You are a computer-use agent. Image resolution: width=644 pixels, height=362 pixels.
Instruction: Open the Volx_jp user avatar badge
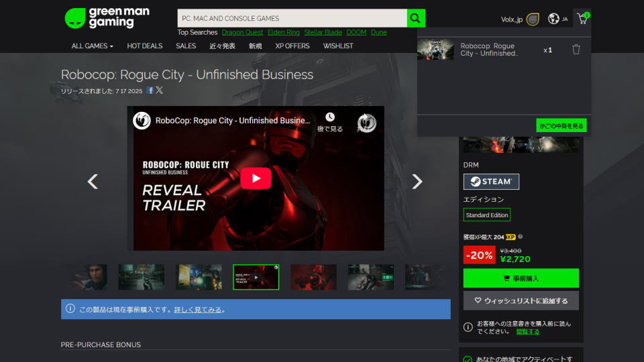click(x=533, y=19)
